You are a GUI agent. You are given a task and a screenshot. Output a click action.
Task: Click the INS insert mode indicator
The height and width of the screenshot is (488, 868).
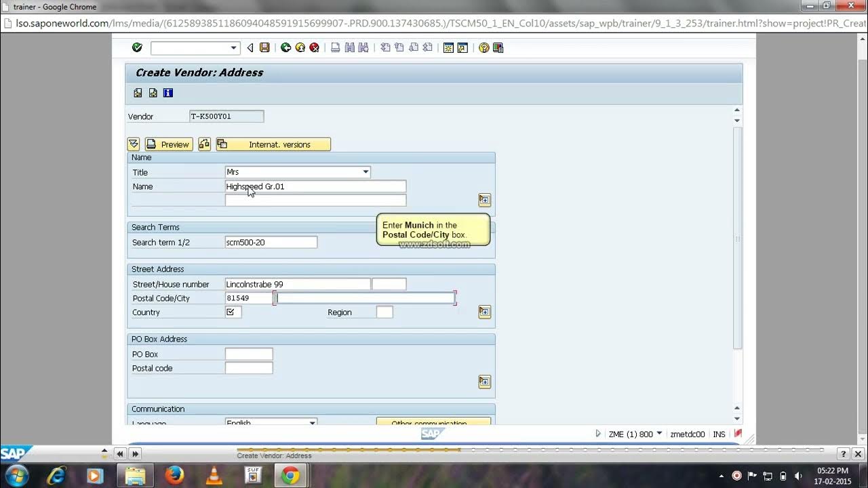[x=719, y=434]
